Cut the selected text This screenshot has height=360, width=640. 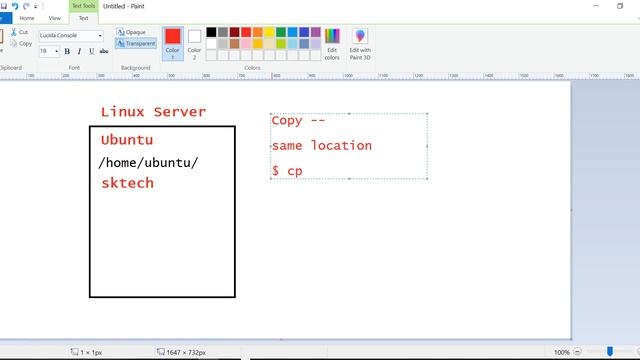[x=20, y=32]
